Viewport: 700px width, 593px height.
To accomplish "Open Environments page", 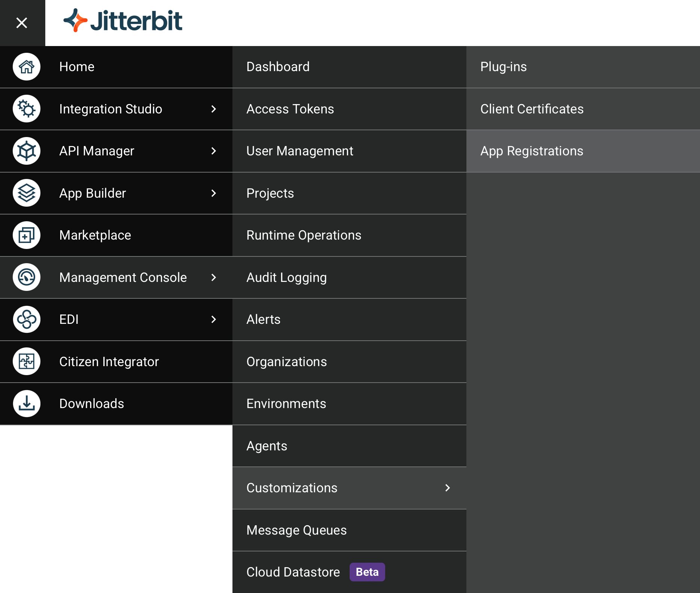I will [349, 404].
